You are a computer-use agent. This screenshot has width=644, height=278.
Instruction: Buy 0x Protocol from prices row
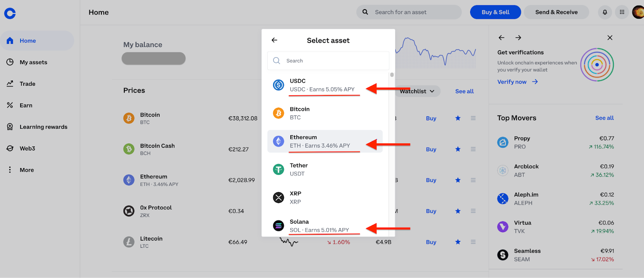click(x=431, y=211)
